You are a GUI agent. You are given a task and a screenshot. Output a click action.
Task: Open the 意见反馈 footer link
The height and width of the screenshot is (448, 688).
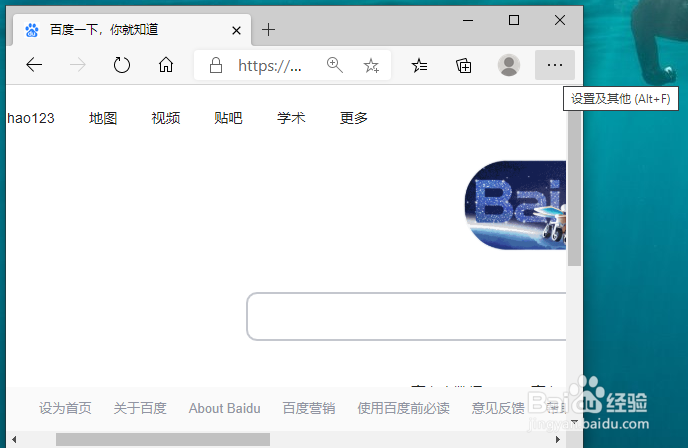coord(498,408)
